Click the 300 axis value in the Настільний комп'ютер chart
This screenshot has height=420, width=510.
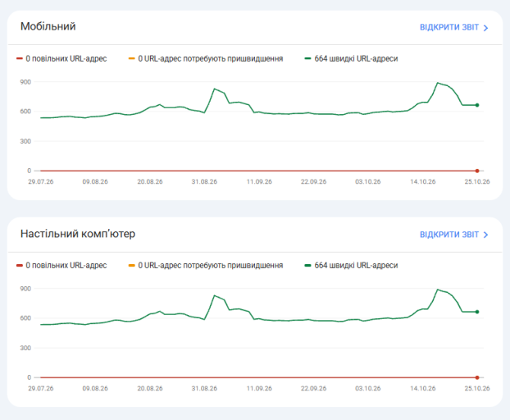[25, 348]
